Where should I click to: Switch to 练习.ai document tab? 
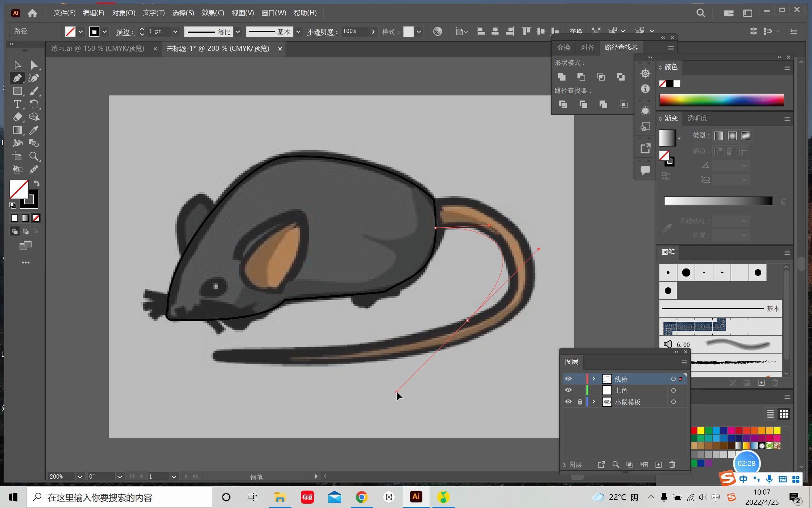[x=98, y=49]
